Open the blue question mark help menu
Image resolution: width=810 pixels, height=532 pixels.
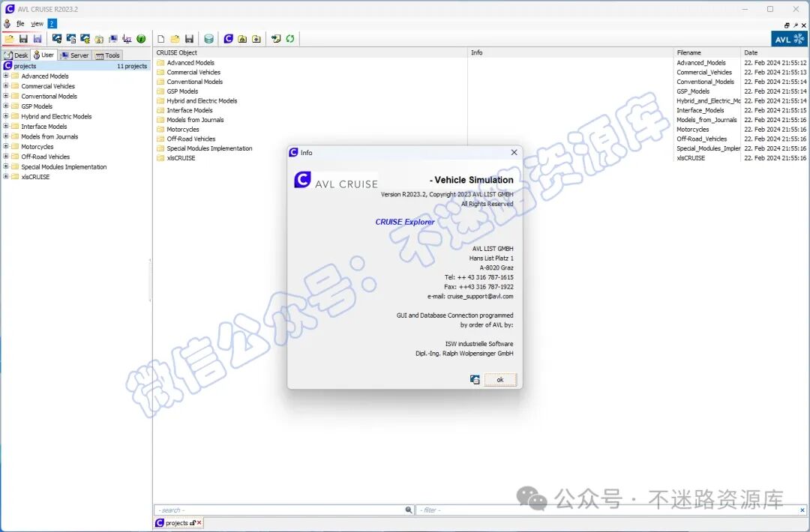(52, 24)
